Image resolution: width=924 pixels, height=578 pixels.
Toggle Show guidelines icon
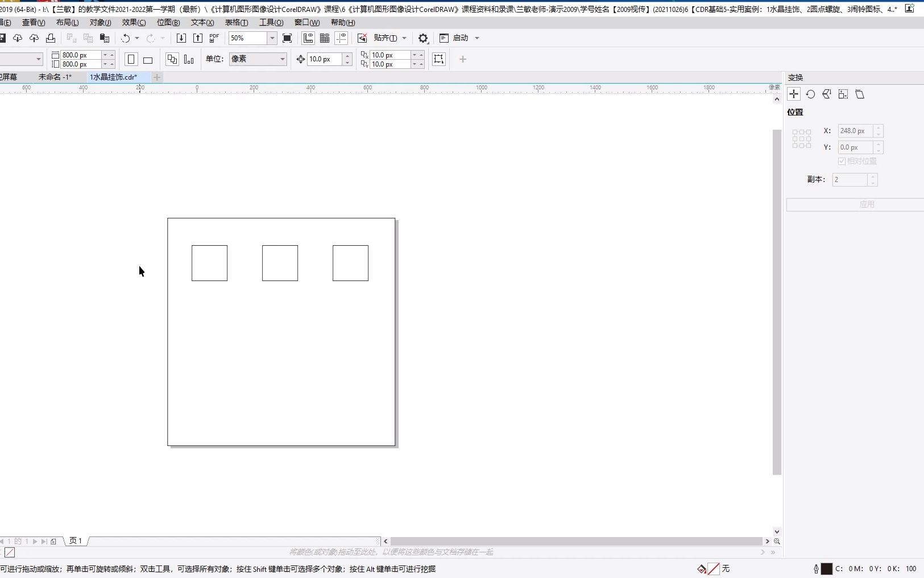click(x=341, y=38)
